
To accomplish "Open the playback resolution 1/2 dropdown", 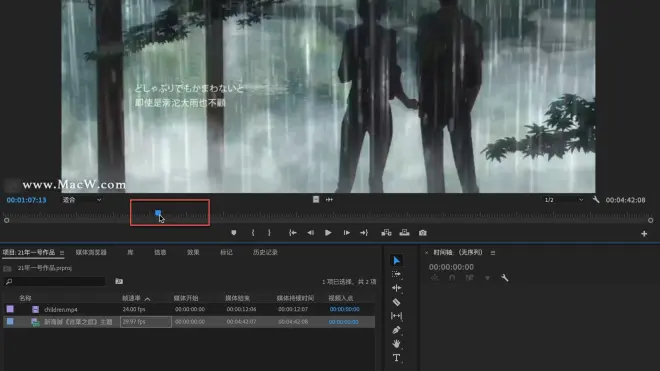I will pyautogui.click(x=564, y=200).
